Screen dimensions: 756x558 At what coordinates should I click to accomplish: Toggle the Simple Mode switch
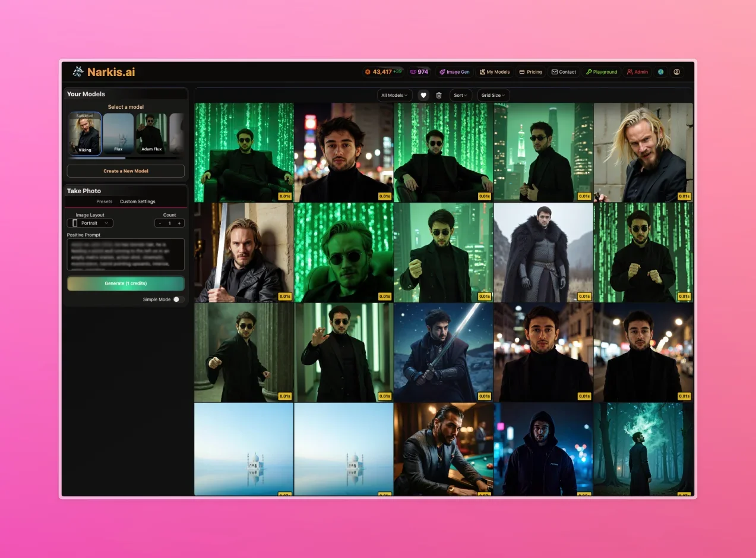[x=178, y=300]
